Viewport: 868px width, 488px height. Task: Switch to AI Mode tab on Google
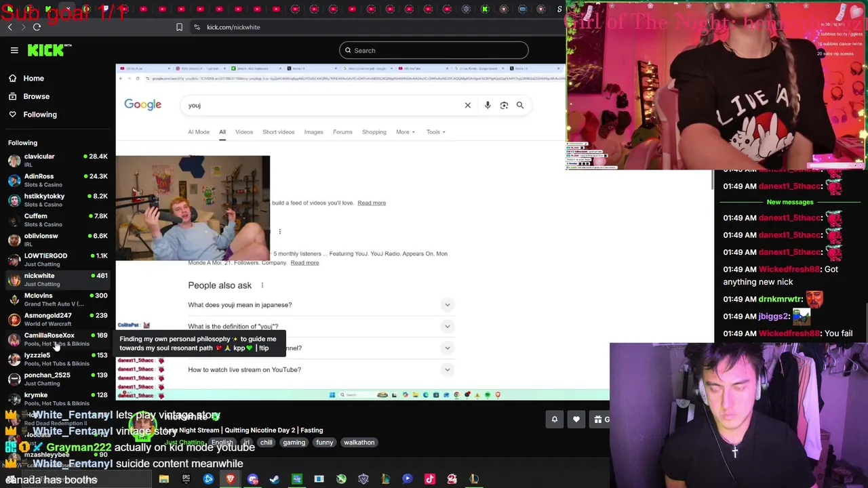coord(199,132)
